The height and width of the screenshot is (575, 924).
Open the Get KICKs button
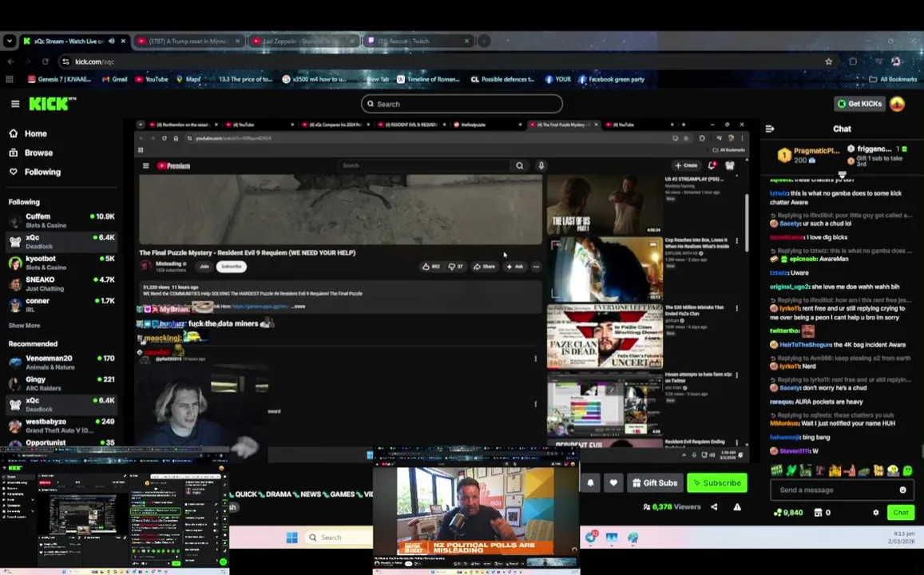click(860, 104)
